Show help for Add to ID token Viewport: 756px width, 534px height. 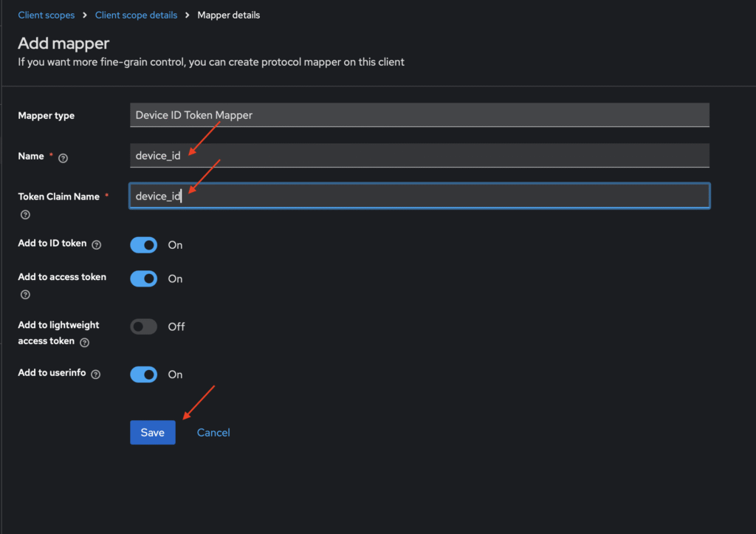[97, 244]
